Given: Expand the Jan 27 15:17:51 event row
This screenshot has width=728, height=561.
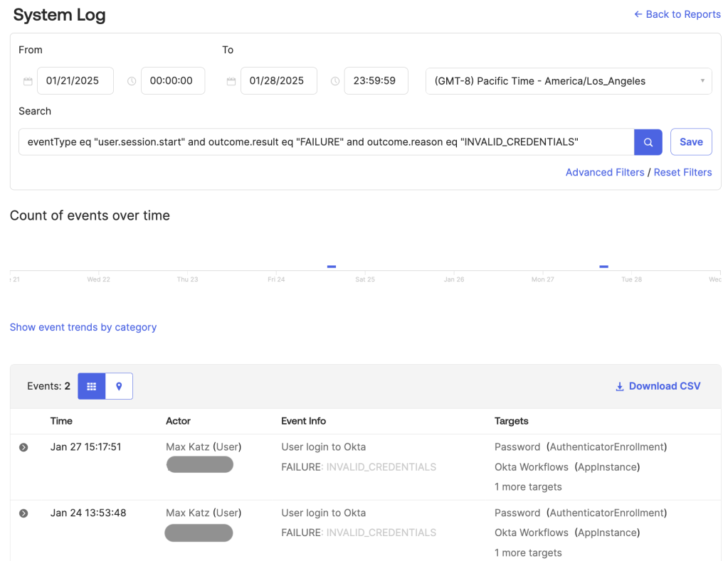Looking at the screenshot, I should pyautogui.click(x=23, y=447).
